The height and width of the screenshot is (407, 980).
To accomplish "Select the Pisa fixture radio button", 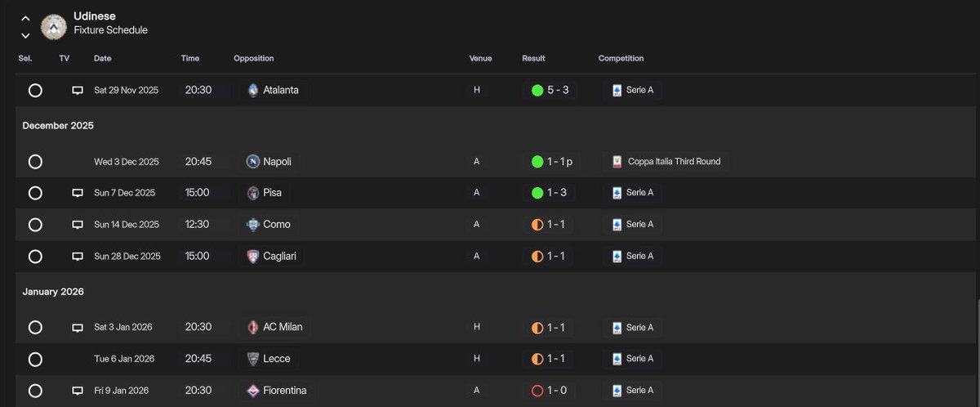I will coord(35,193).
